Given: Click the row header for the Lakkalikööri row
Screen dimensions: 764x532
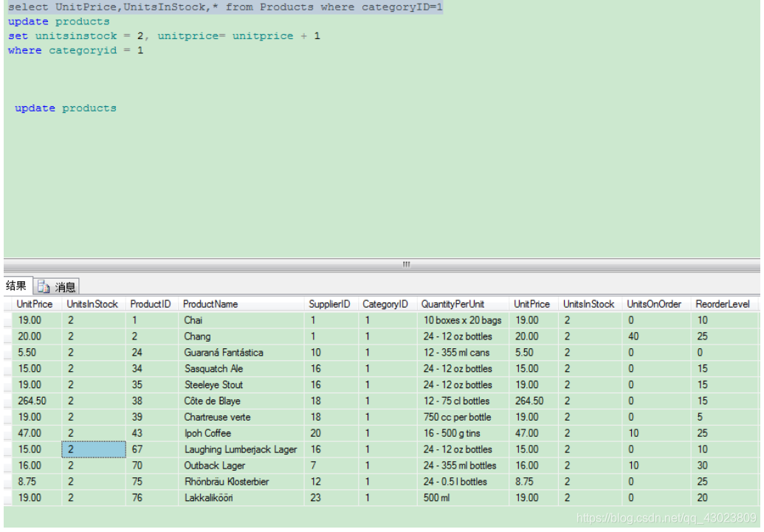Looking at the screenshot, I should point(8,497).
